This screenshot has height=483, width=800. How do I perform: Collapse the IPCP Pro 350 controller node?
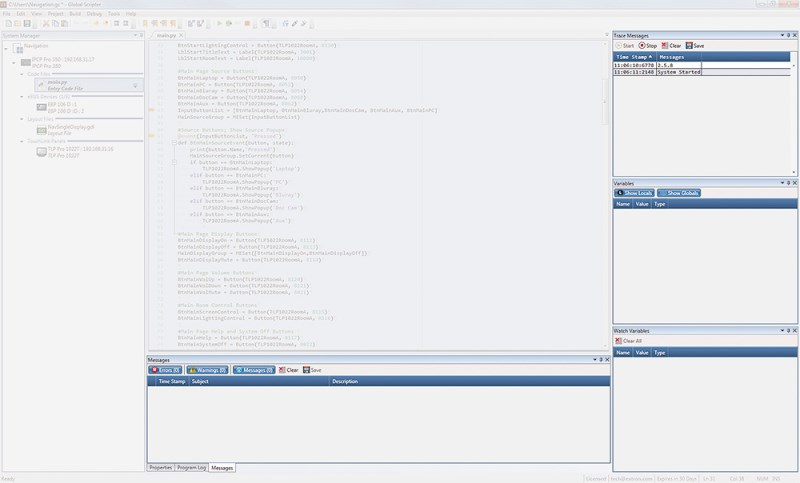(14, 63)
